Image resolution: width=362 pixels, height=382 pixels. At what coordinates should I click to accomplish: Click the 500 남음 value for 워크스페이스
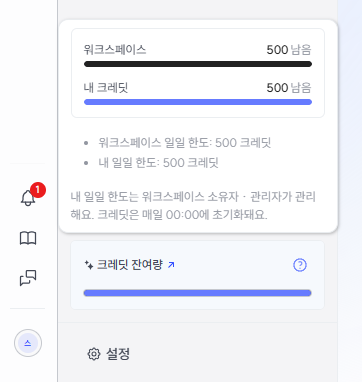click(x=289, y=50)
